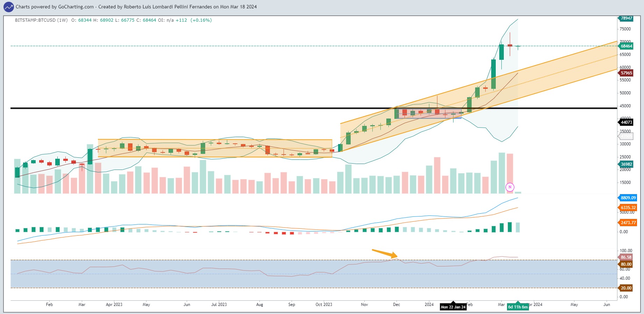644x314 pixels.
Task: Click the BITSTAMP:BTCUSD (1W) symbol label
Action: coord(41,20)
